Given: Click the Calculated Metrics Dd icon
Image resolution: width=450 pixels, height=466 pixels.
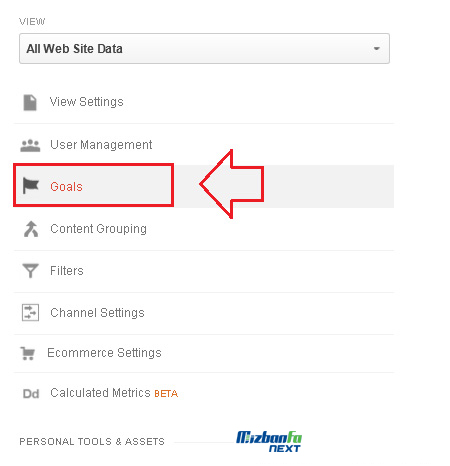Looking at the screenshot, I should (31, 394).
